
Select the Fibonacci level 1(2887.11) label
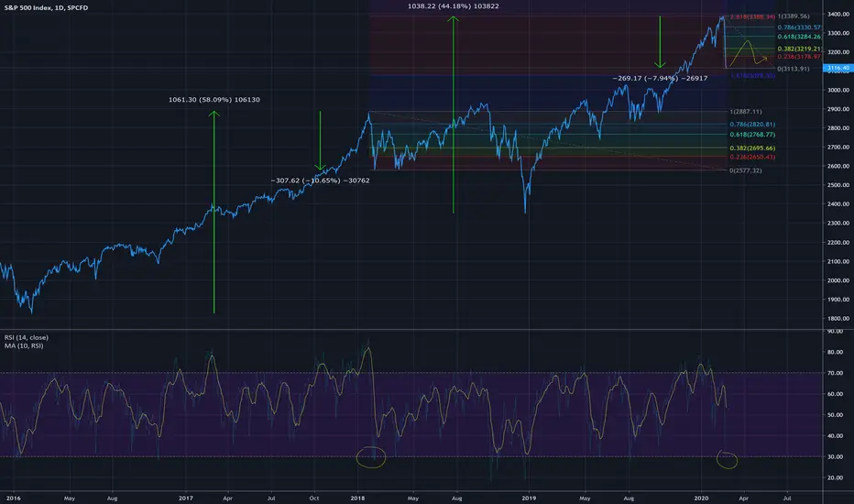[x=746, y=112]
